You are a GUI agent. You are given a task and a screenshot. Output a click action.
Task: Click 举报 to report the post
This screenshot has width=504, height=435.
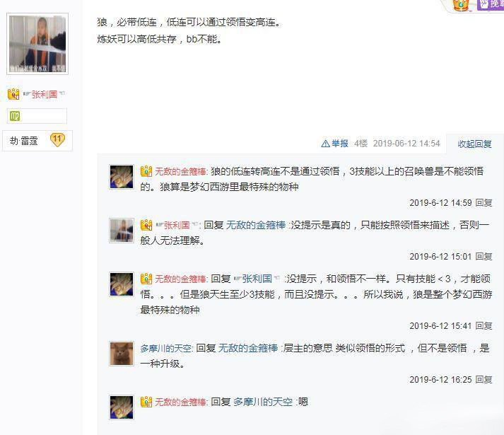click(340, 144)
